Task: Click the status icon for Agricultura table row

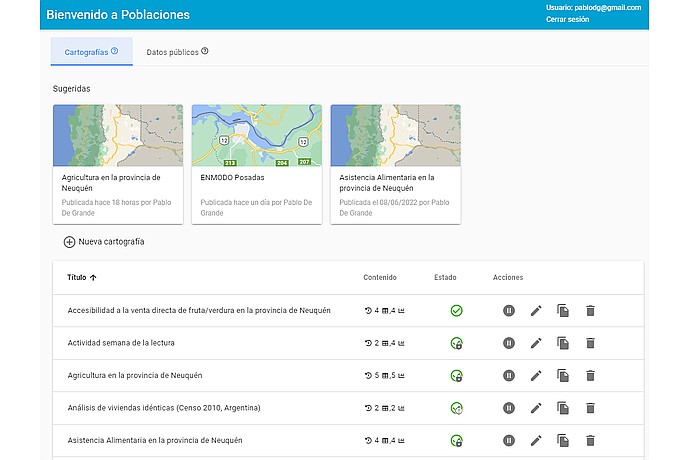Action: [x=456, y=376]
